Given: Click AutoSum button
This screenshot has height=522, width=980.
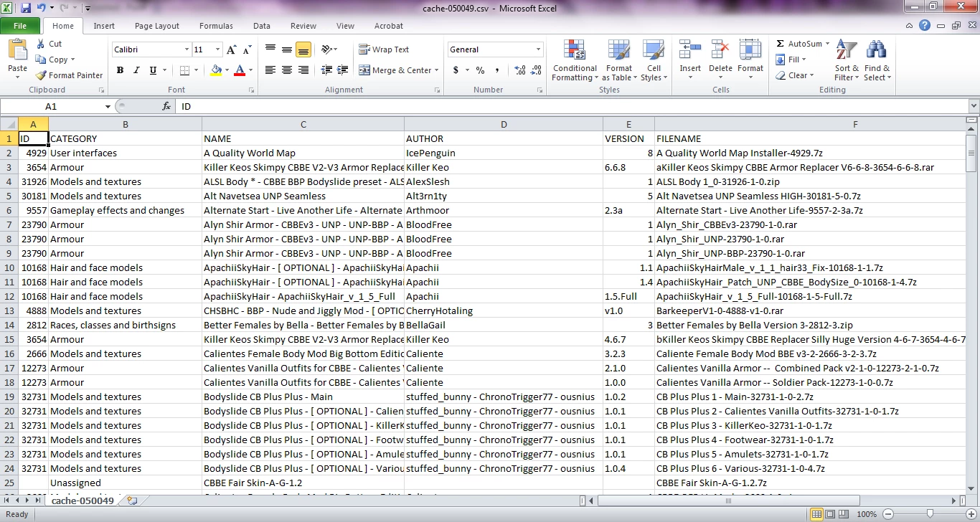Looking at the screenshot, I should tap(799, 44).
